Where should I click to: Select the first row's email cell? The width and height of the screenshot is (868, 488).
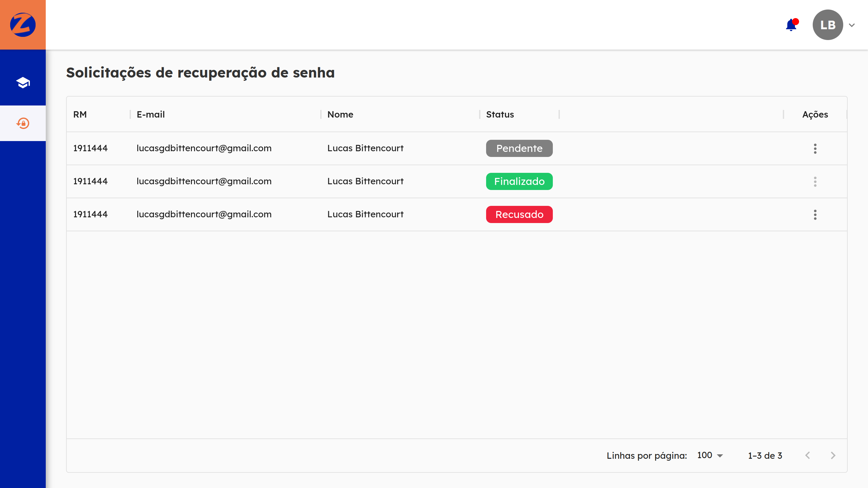coord(204,148)
